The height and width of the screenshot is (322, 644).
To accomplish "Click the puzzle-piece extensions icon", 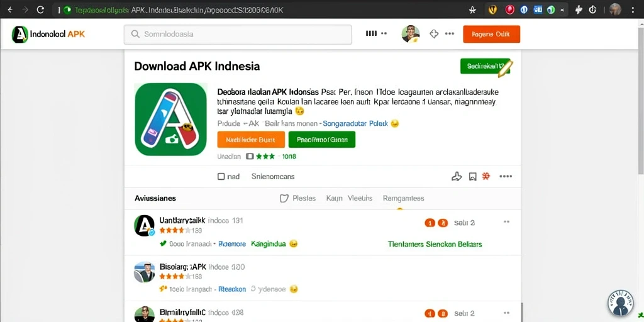I will (x=579, y=9).
